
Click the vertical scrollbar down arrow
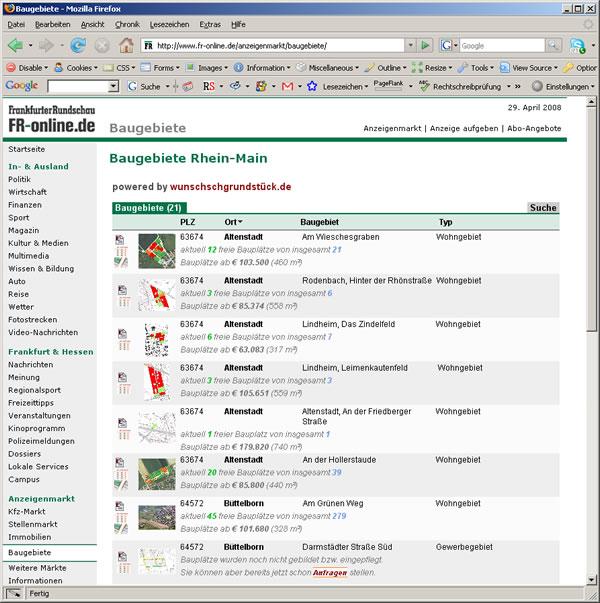(592, 579)
